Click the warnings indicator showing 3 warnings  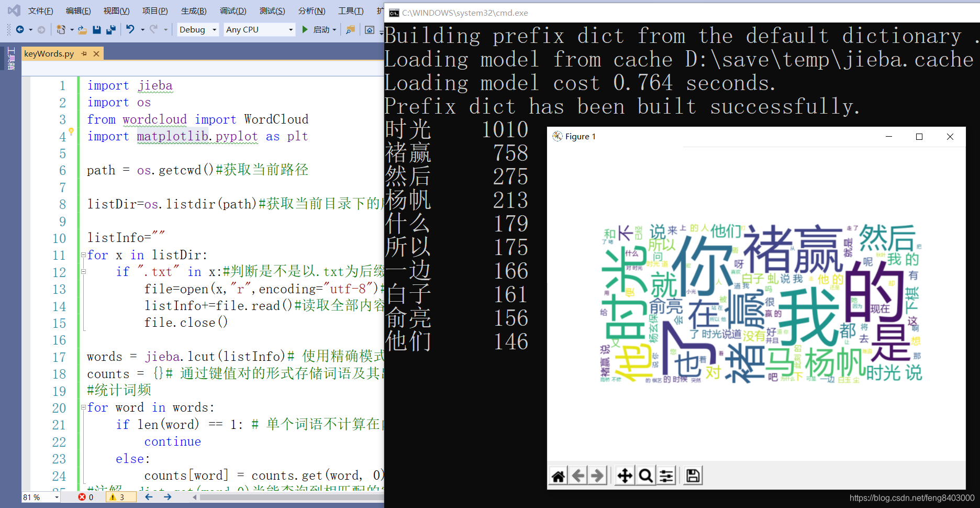[120, 497]
